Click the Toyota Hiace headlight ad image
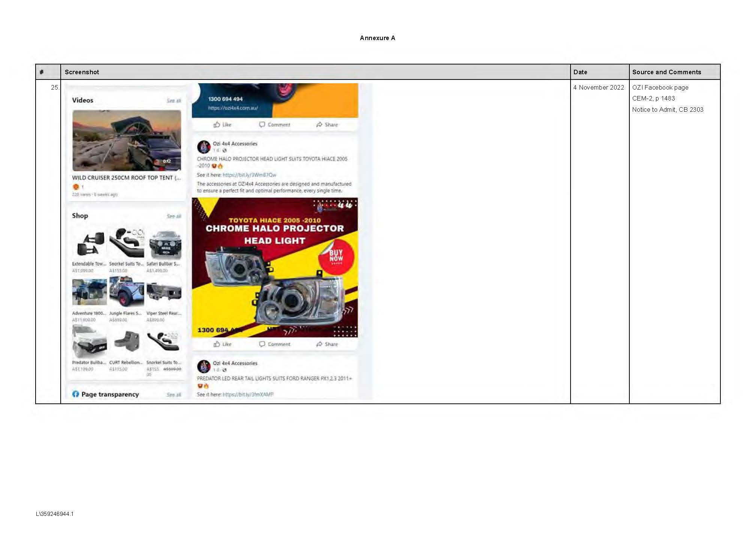The image size is (756, 535). click(275, 267)
